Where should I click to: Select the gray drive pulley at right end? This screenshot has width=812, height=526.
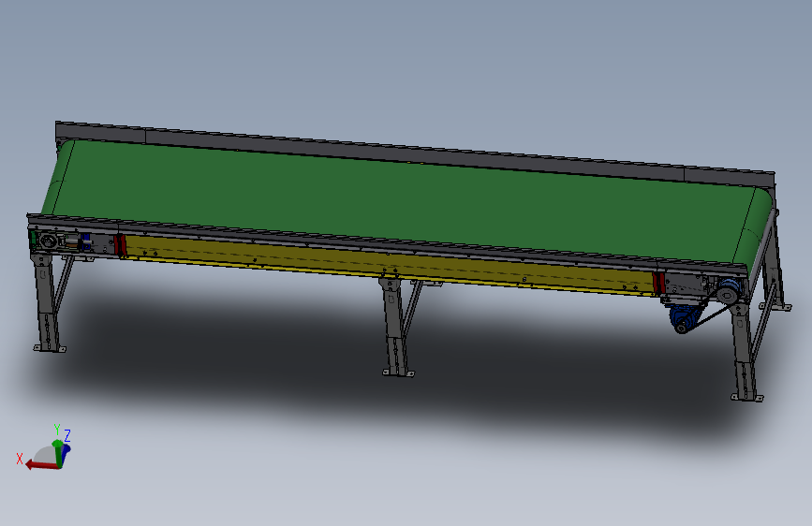click(x=728, y=295)
